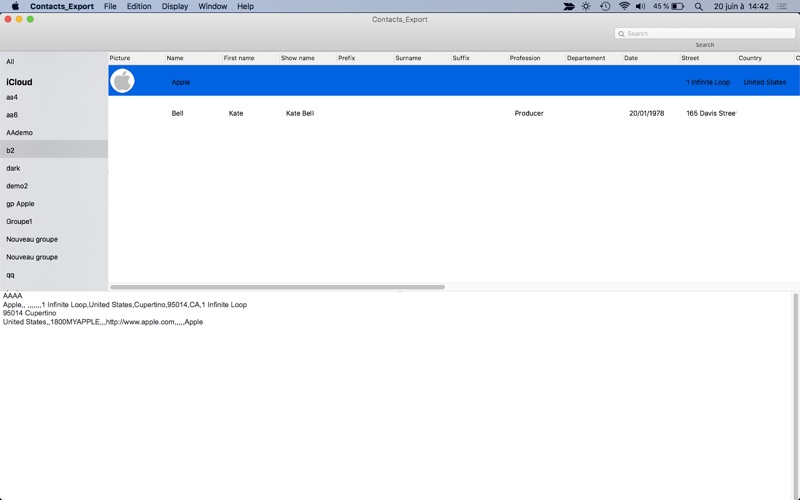800x500 pixels.
Task: Click into the Search field
Action: [x=705, y=34]
